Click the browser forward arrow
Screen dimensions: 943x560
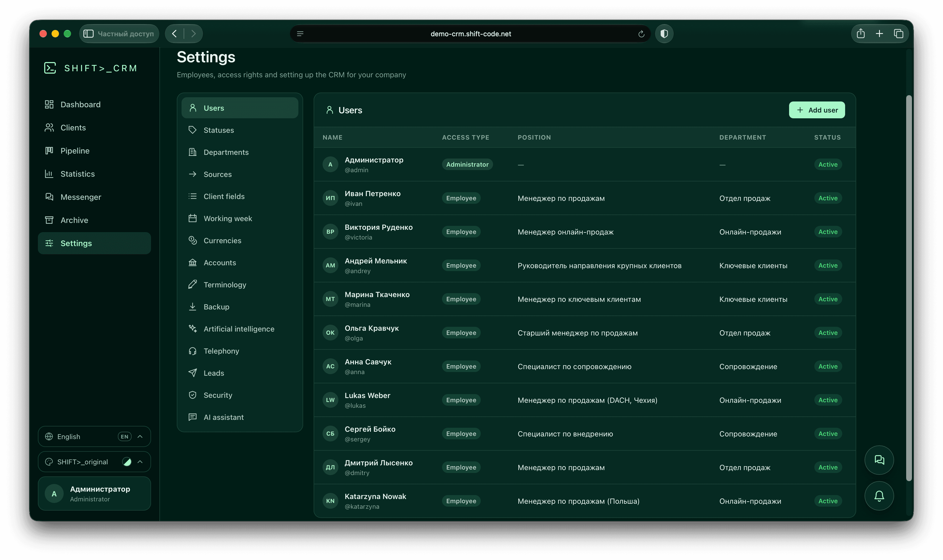pos(193,34)
